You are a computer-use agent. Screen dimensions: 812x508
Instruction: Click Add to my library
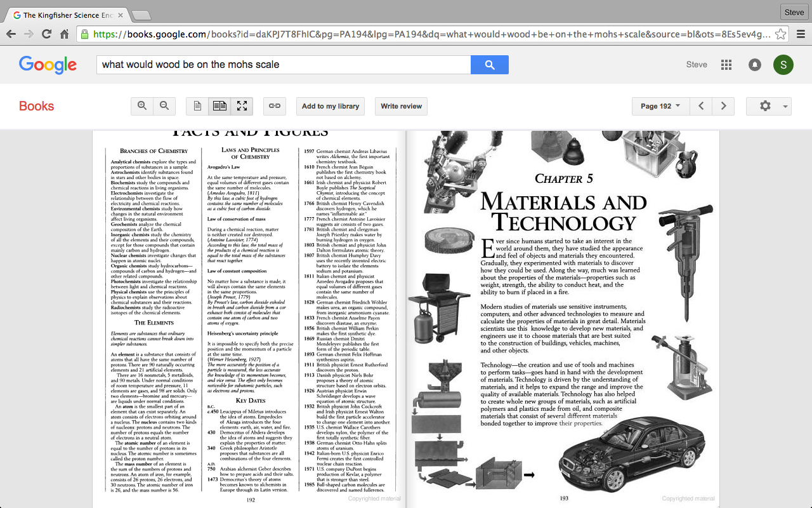click(x=331, y=106)
